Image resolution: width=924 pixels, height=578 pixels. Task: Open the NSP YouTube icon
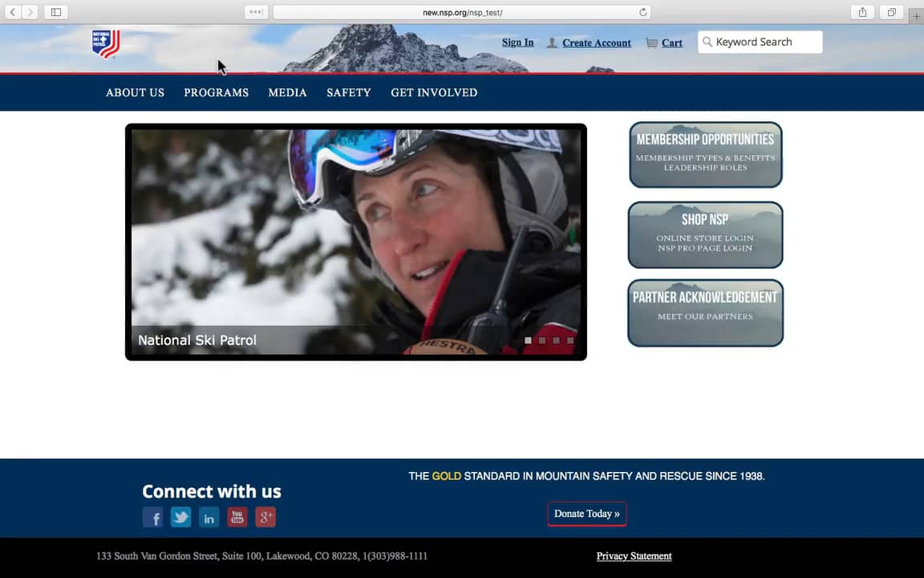coord(237,517)
